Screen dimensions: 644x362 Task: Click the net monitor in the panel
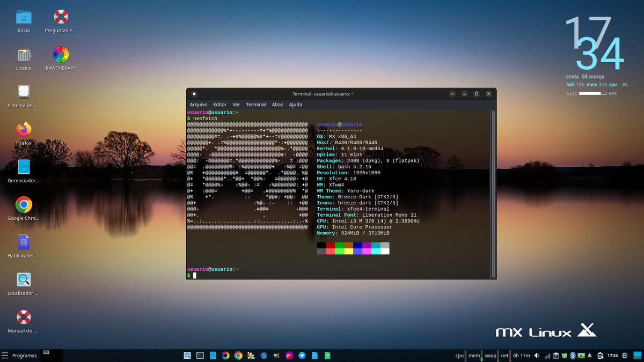pos(506,356)
